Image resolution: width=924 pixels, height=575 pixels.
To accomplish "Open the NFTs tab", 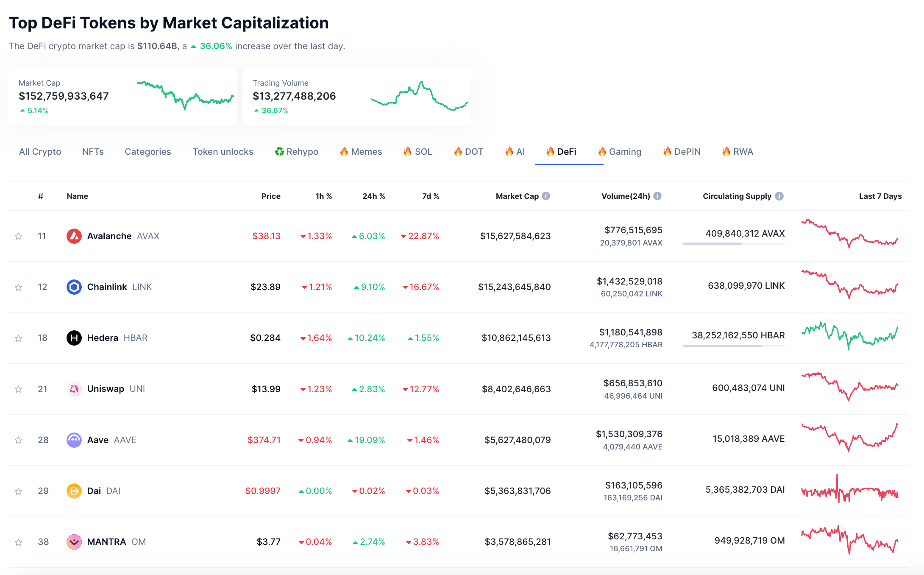I will point(93,152).
